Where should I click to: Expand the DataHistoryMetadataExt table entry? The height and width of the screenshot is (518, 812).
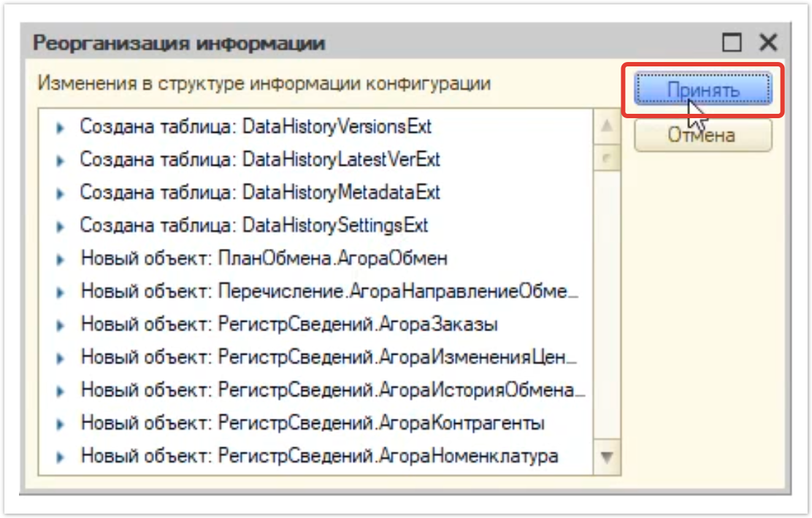(x=61, y=193)
